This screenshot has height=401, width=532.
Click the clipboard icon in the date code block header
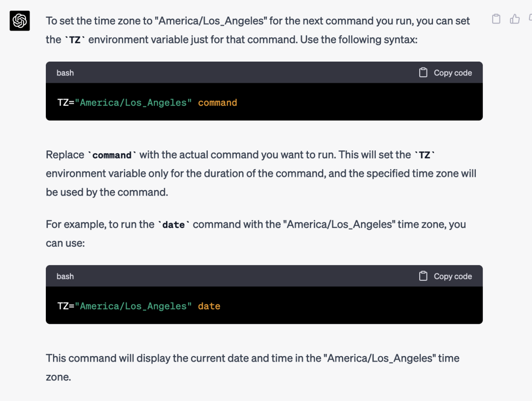point(423,276)
